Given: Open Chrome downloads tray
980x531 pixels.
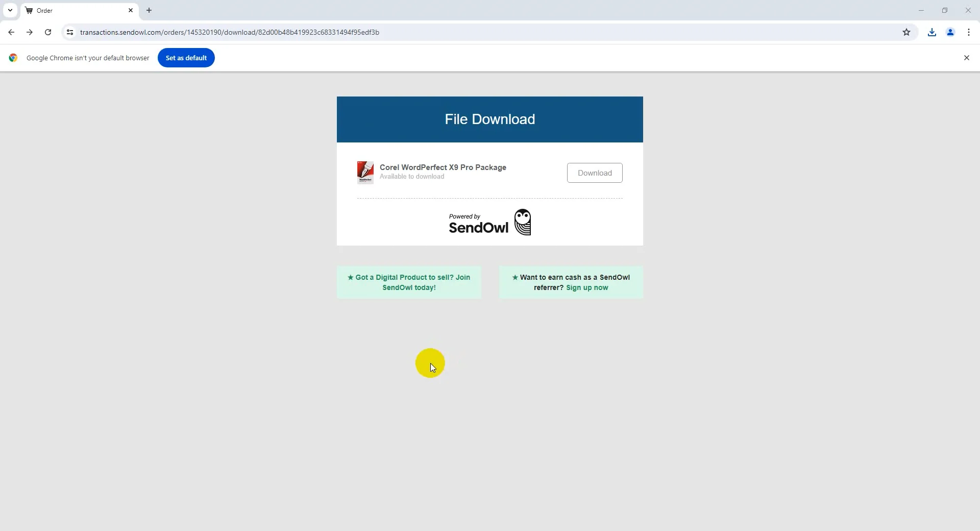Looking at the screenshot, I should 932,32.
